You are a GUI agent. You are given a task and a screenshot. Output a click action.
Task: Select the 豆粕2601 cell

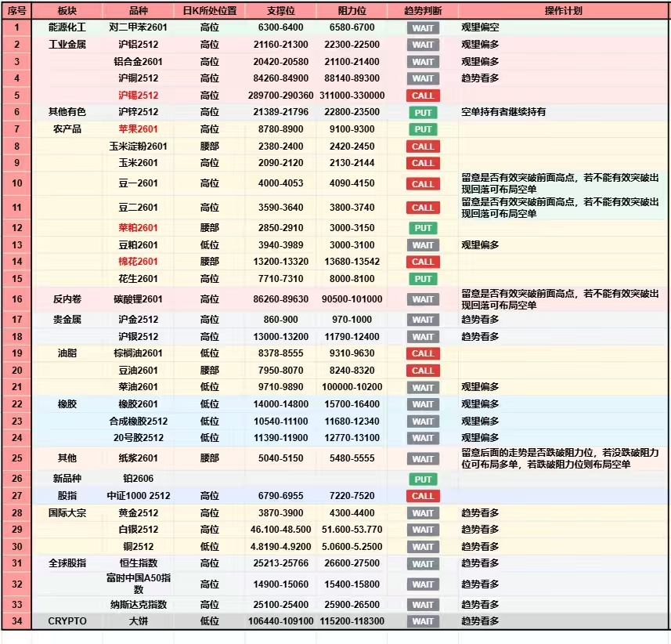tap(139, 245)
